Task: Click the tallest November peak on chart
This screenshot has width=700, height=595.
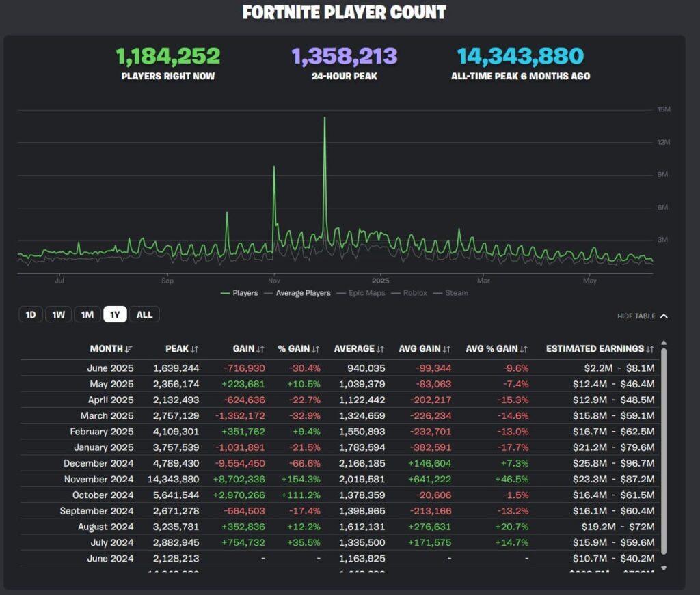Action: 325,118
